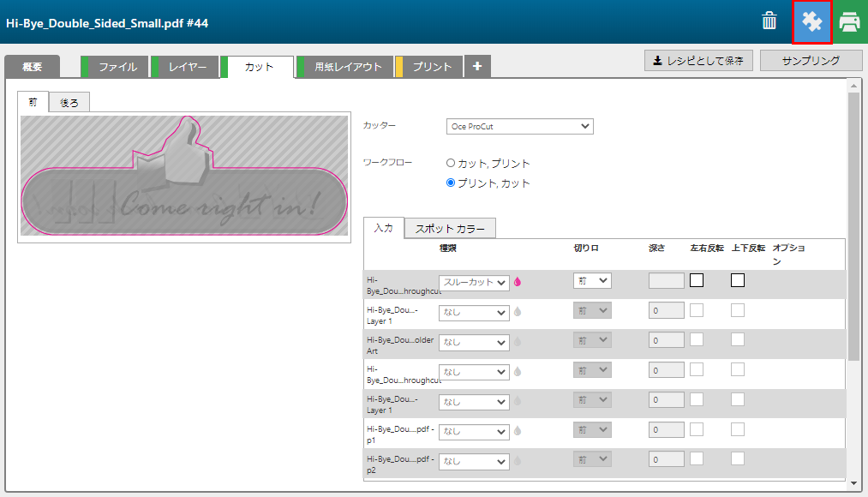Click the plus tab to add module
Viewport: 868px width, 497px height.
coord(477,67)
